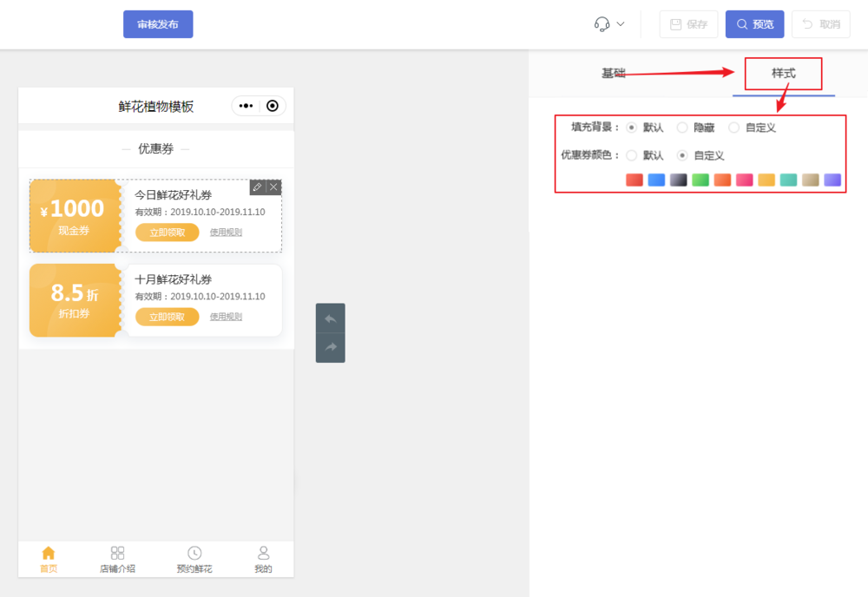The image size is (868, 597).
Task: Select 默认 for 优惠券颜色
Action: click(631, 155)
